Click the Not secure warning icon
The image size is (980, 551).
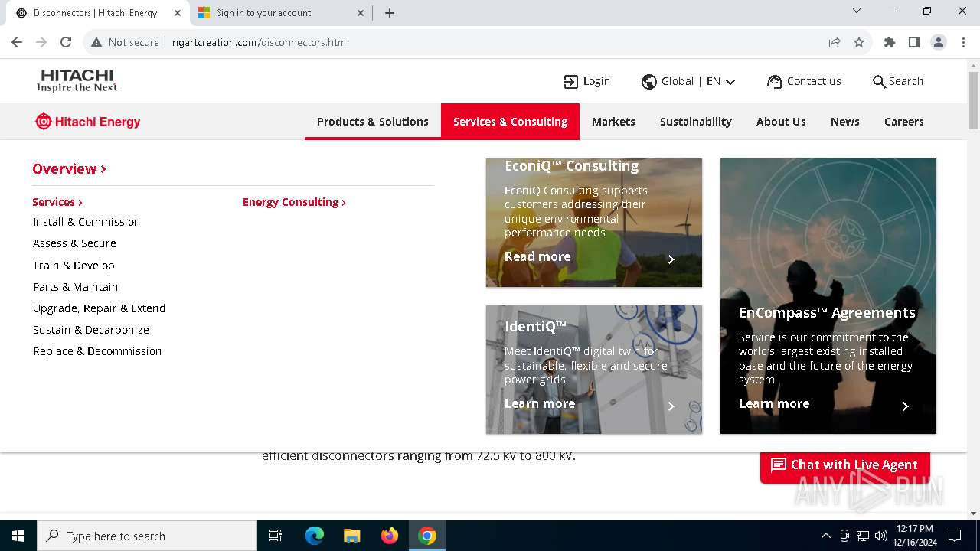point(96,42)
